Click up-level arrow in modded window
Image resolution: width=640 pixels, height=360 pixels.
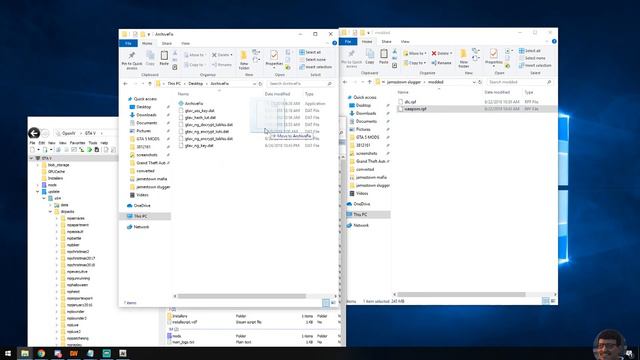370,82
